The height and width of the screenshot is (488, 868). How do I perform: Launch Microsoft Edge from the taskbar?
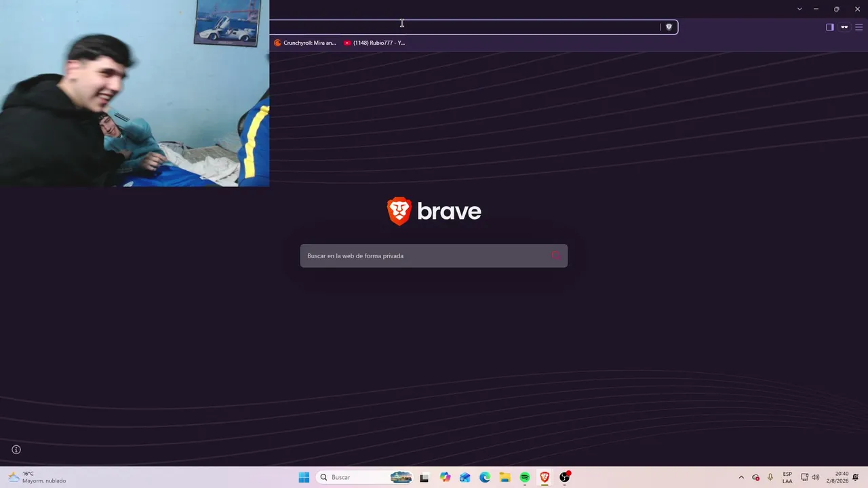point(485,477)
